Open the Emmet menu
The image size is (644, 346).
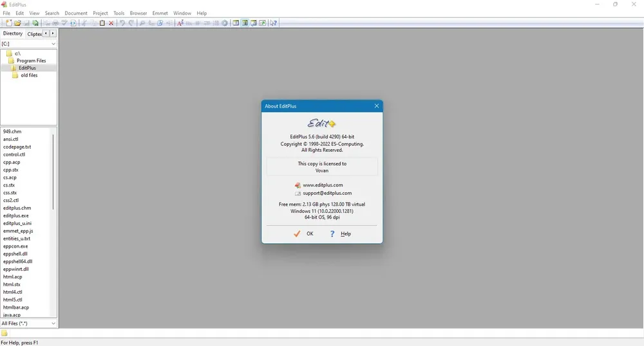(x=160, y=13)
